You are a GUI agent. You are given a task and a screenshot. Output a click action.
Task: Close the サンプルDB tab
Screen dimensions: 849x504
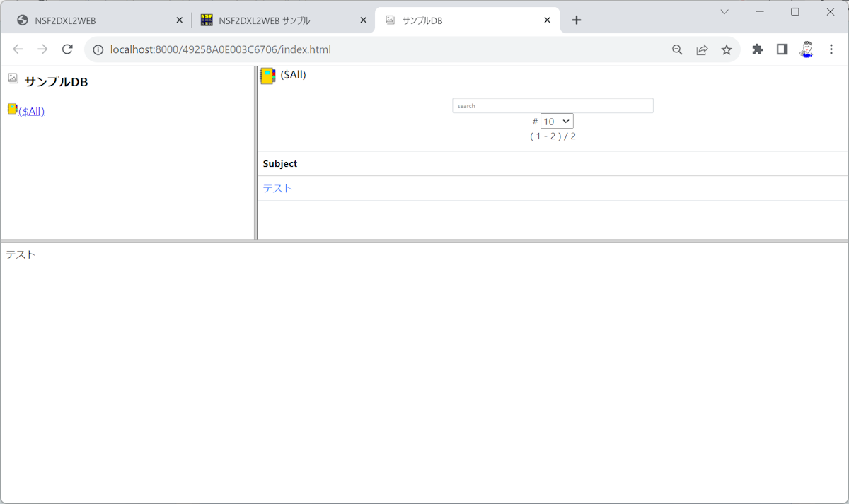[x=547, y=20]
